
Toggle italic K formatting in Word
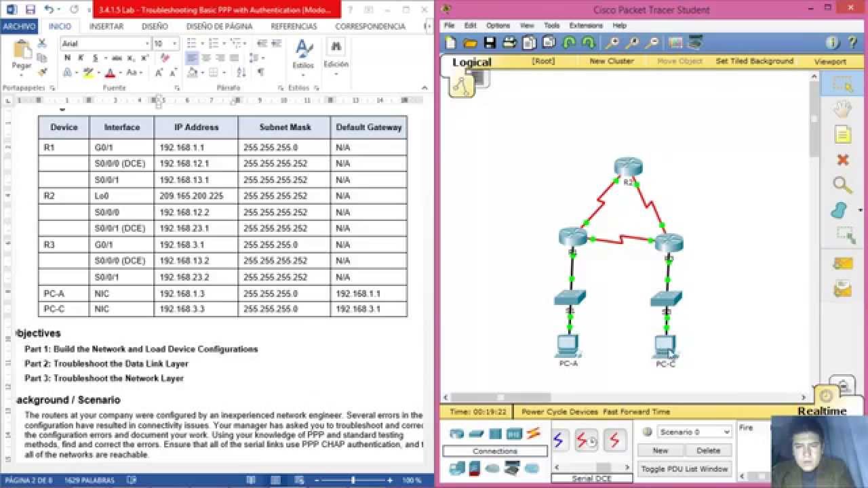click(81, 58)
